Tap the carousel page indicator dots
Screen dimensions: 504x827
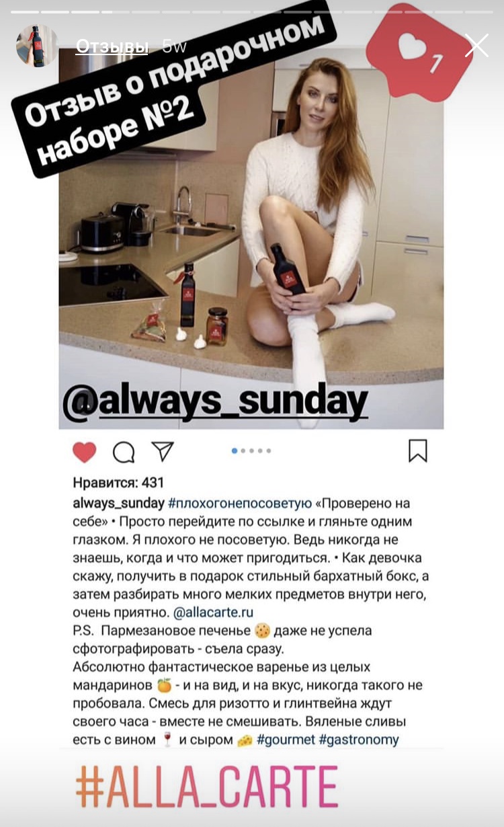pos(251,450)
